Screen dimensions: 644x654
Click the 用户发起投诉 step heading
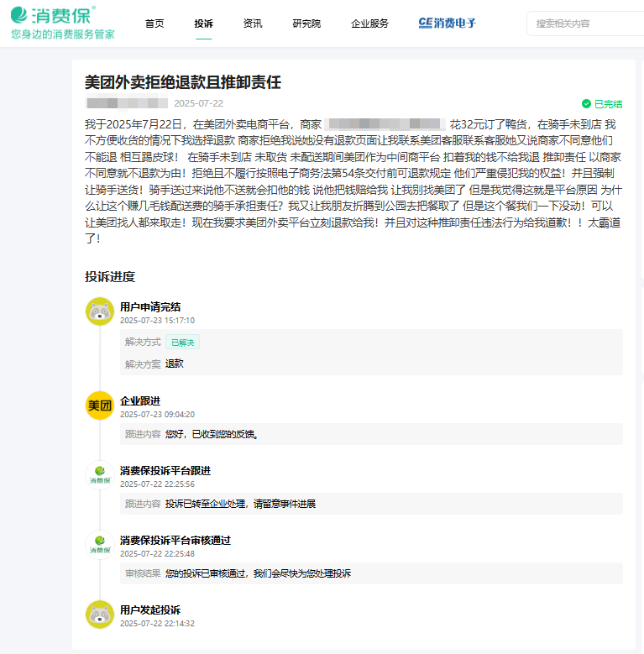(150, 610)
